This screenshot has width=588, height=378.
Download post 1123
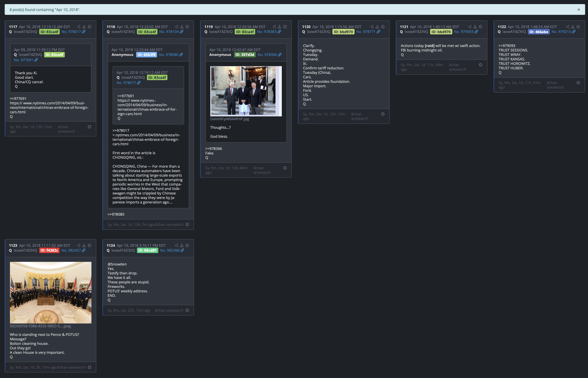(x=84, y=245)
